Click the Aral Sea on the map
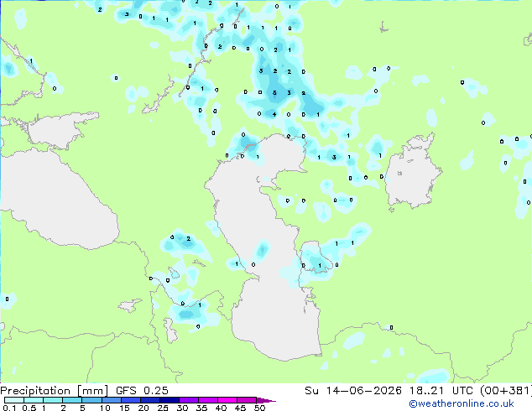 (x=412, y=173)
